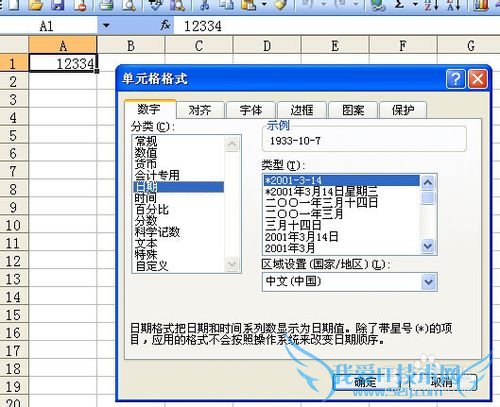Viewport: 500px width, 407px height.
Task: Click the type list scrollbar thumb
Action: point(428,198)
